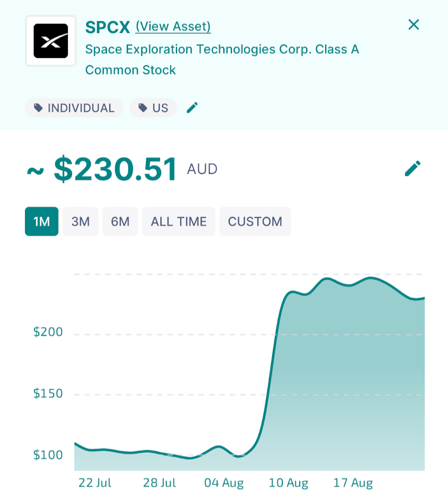Screen dimensions: 448x497
Task: Edit tags with the pencil icon
Action: [x=192, y=108]
